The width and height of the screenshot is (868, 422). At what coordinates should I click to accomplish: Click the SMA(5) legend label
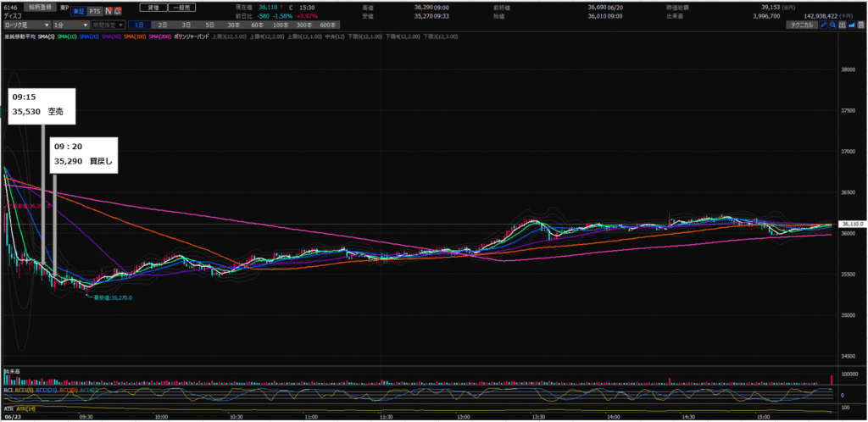coord(46,36)
